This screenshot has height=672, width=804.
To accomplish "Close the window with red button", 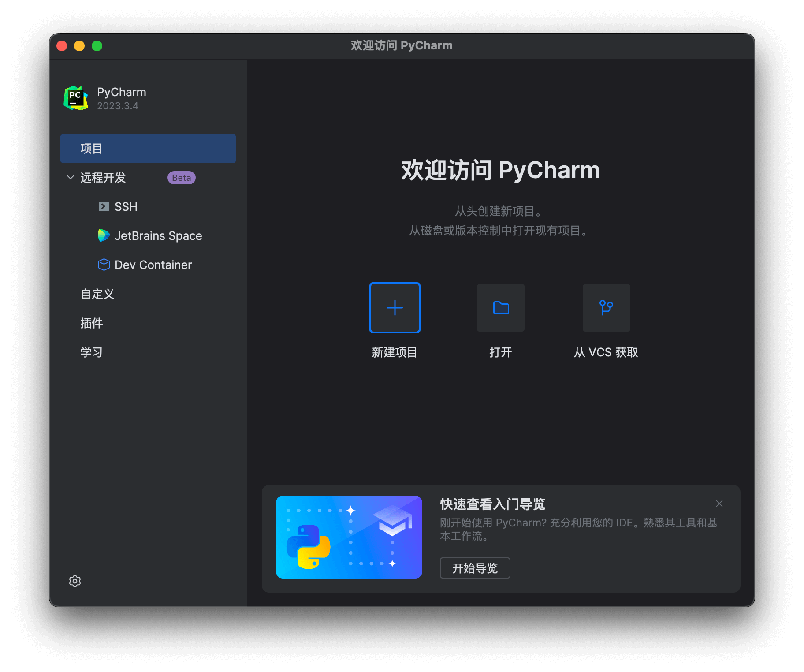I will [x=62, y=46].
